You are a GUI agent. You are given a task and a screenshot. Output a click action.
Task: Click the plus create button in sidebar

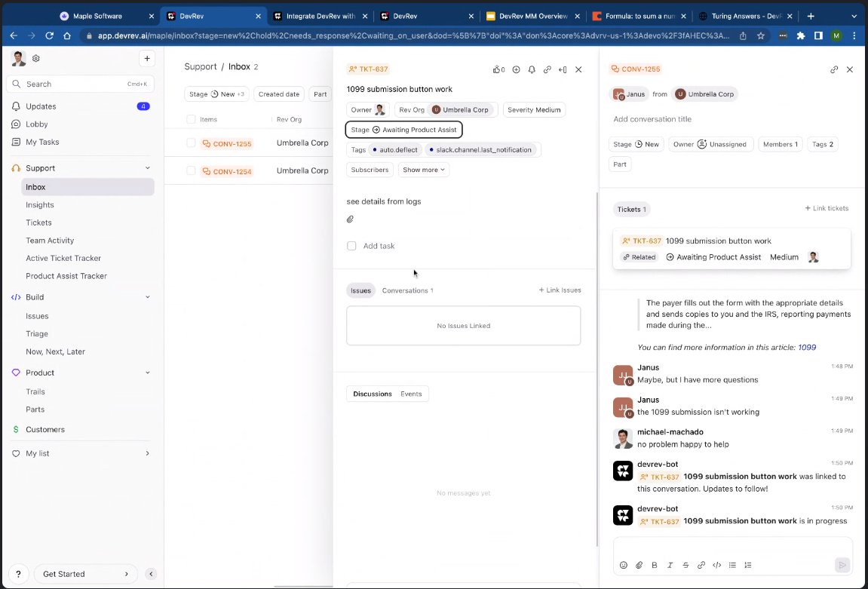(147, 58)
